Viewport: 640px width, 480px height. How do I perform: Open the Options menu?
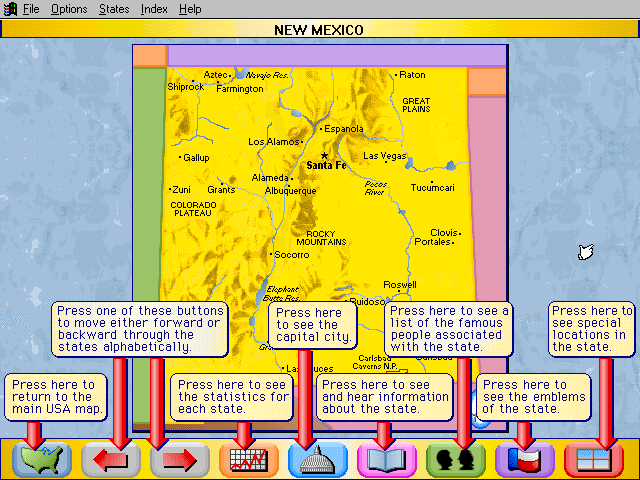(x=69, y=9)
